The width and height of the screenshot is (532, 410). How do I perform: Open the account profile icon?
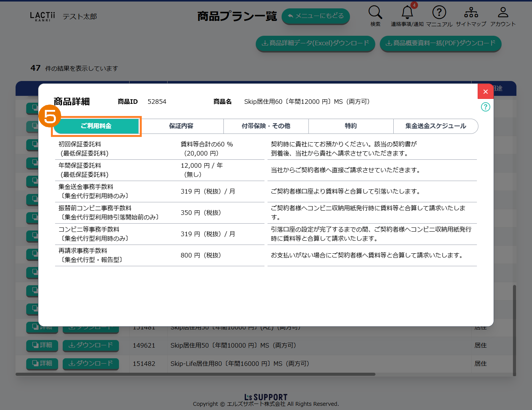click(x=503, y=13)
